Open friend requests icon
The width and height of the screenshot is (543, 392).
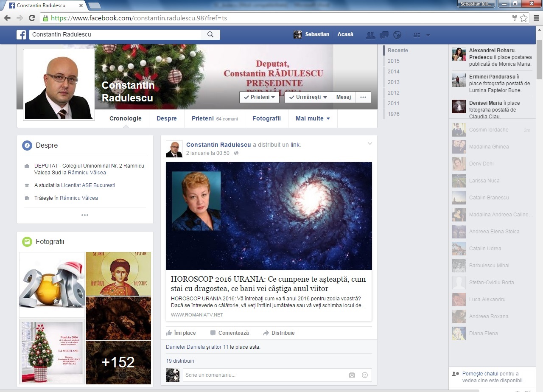click(371, 35)
